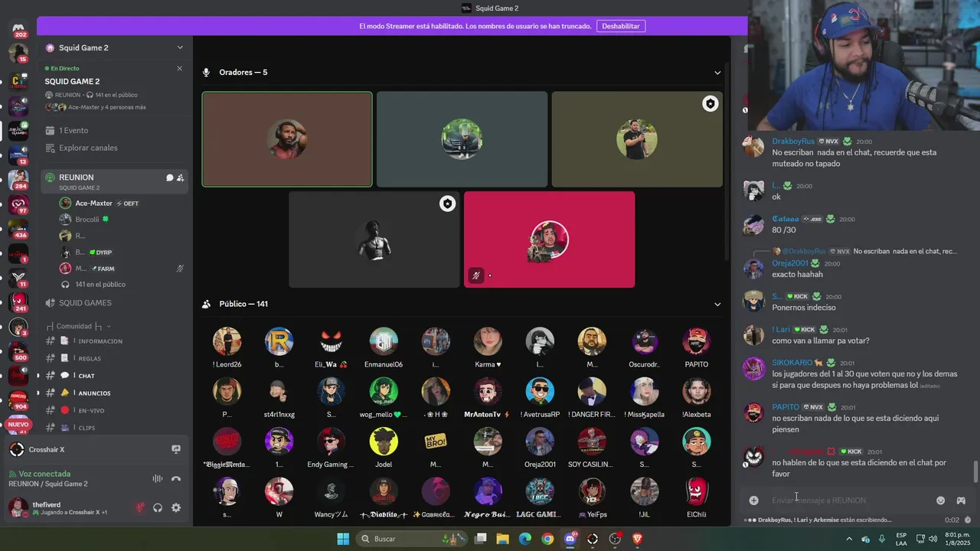
Task: Open the Windows Start menu
Action: (343, 539)
